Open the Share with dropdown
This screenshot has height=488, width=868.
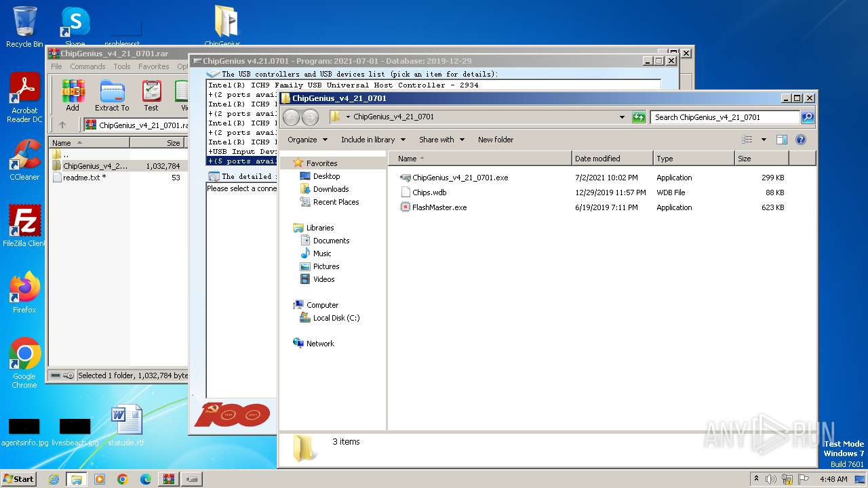pos(441,140)
